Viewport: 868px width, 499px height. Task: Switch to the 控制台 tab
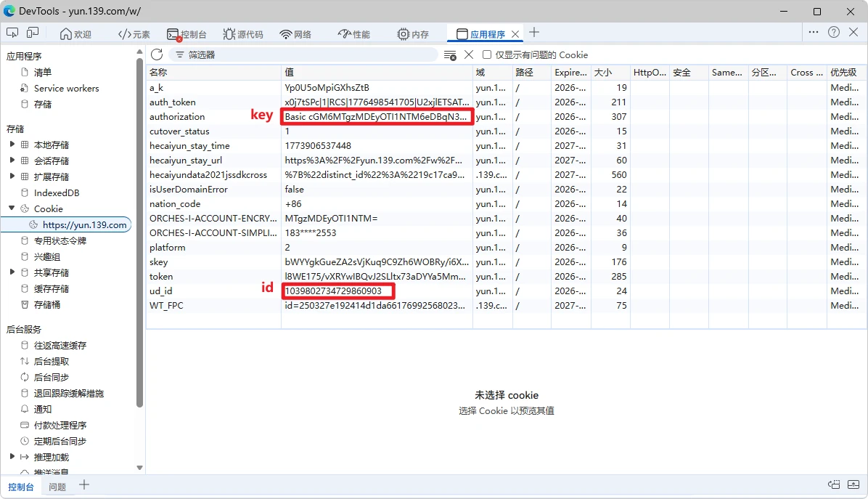point(187,34)
